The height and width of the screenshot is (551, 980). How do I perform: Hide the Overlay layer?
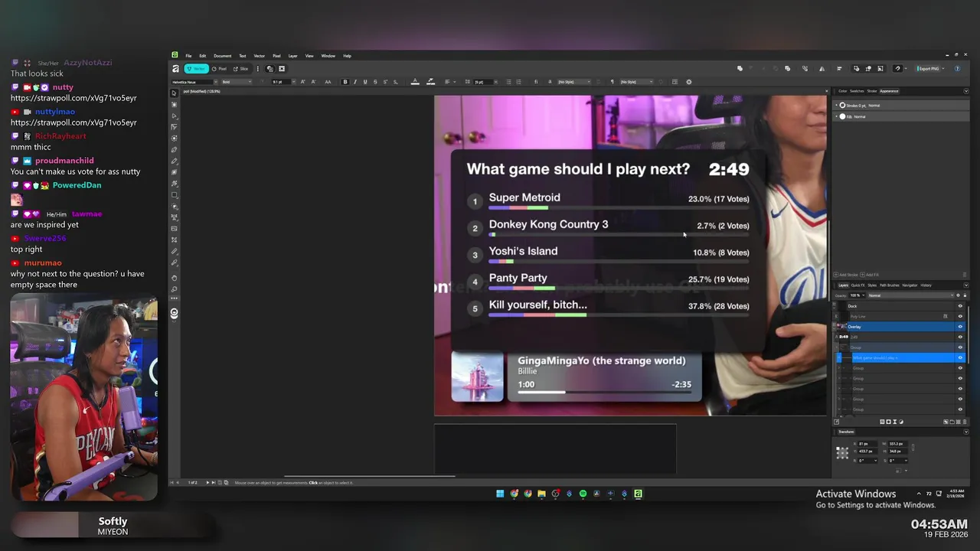point(960,327)
